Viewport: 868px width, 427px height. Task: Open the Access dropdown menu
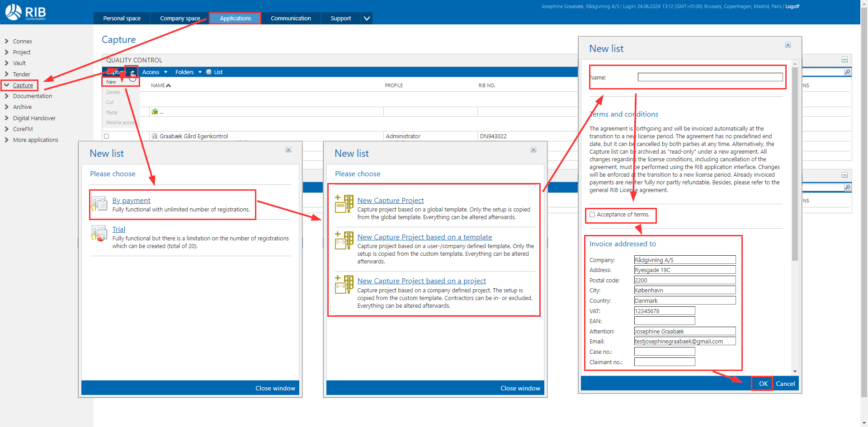click(155, 72)
